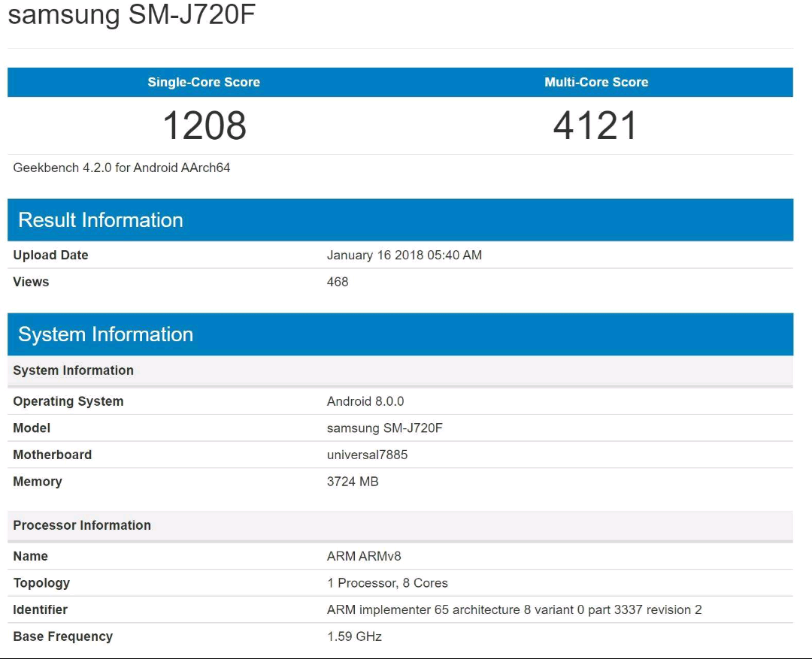Image resolution: width=812 pixels, height=659 pixels.
Task: Click the Result Information section header
Action: (101, 220)
